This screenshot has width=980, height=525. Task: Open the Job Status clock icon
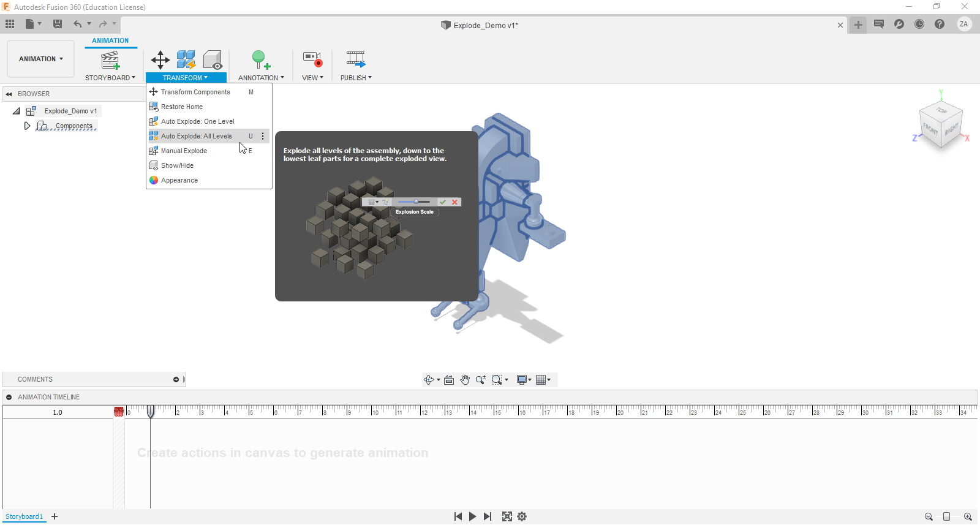[919, 24]
